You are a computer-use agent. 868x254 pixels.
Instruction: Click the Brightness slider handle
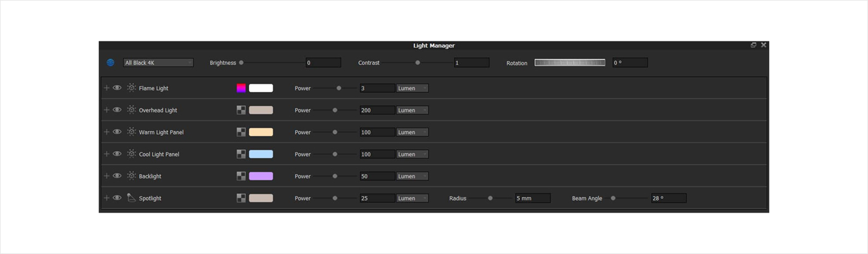point(241,63)
